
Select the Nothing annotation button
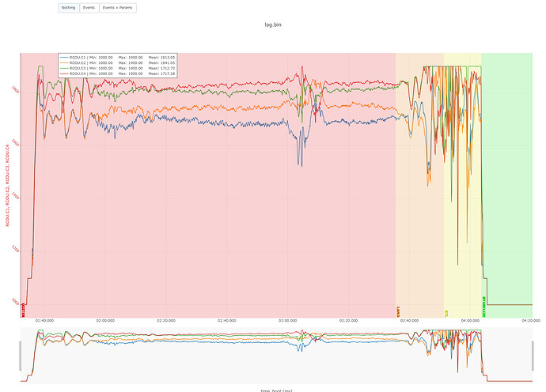pyautogui.click(x=69, y=8)
